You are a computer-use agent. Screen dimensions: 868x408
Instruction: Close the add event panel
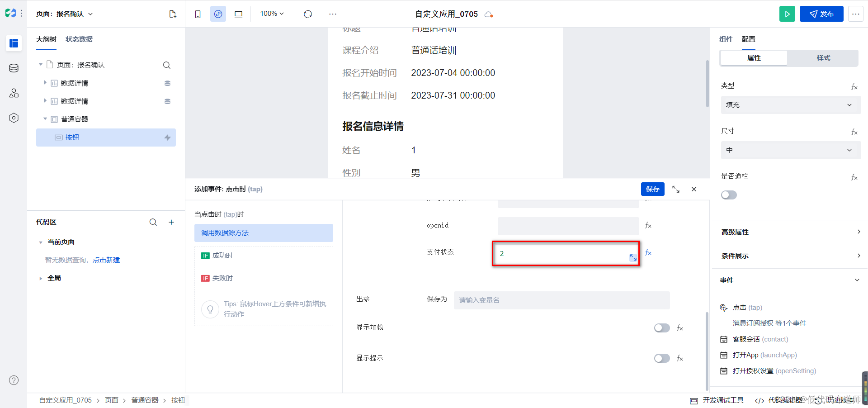[x=694, y=189]
